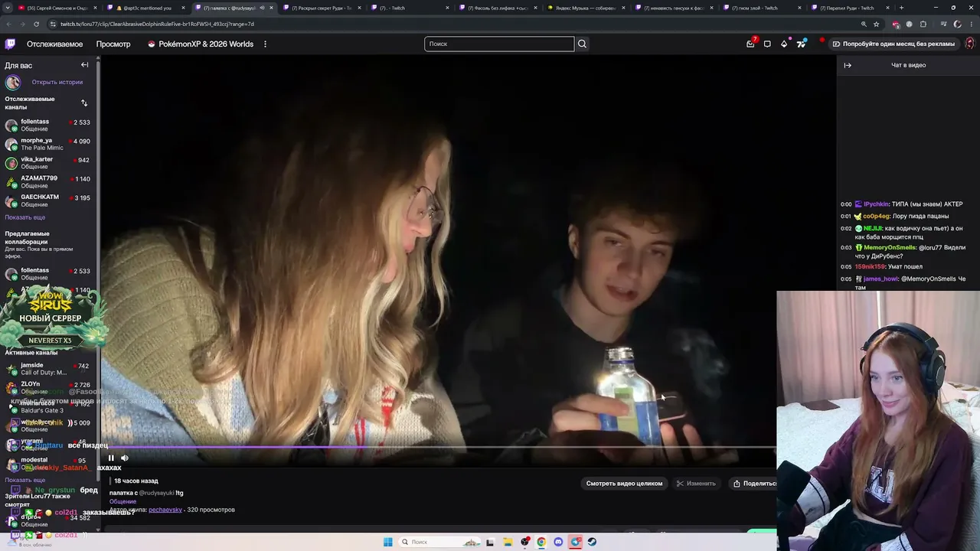The width and height of the screenshot is (980, 551).
Task: Open the whispers chat bubble icon
Action: (767, 44)
